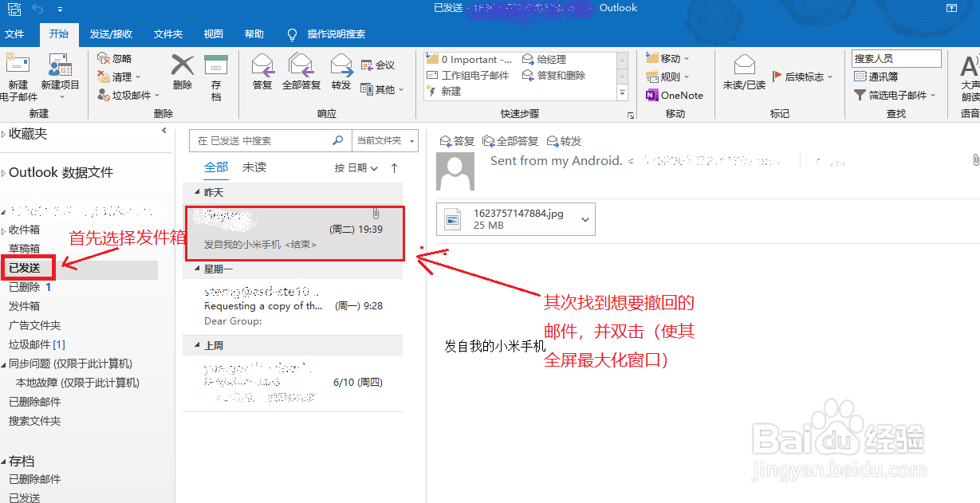Open the More (其他) respond dropdown
980x503 pixels.
pyautogui.click(x=383, y=89)
